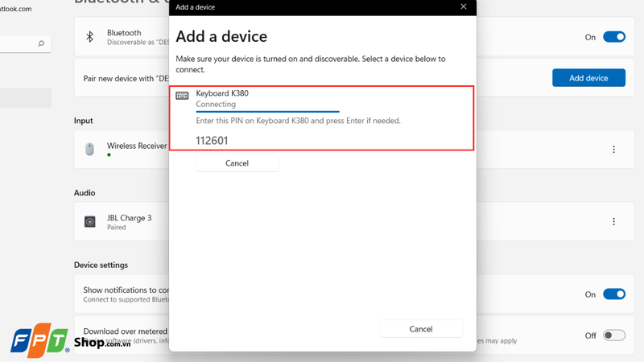Open more options for JBL Charge 3
The image size is (644, 362).
(x=613, y=222)
